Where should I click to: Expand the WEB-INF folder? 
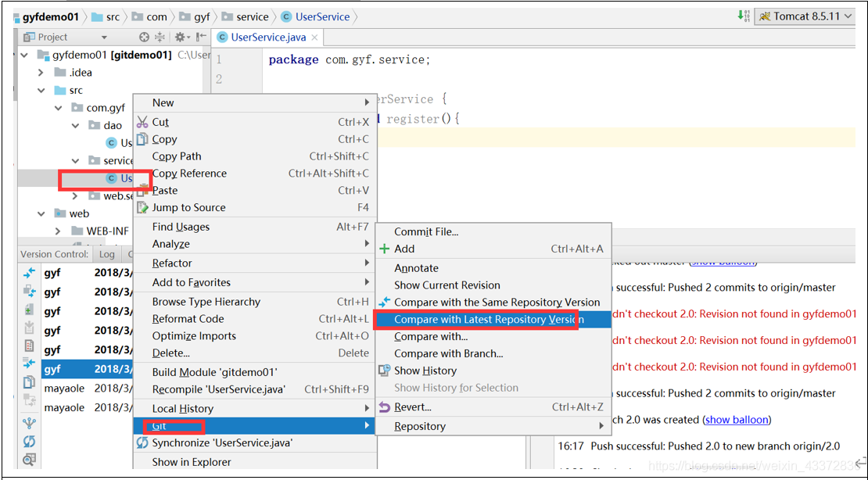(58, 231)
